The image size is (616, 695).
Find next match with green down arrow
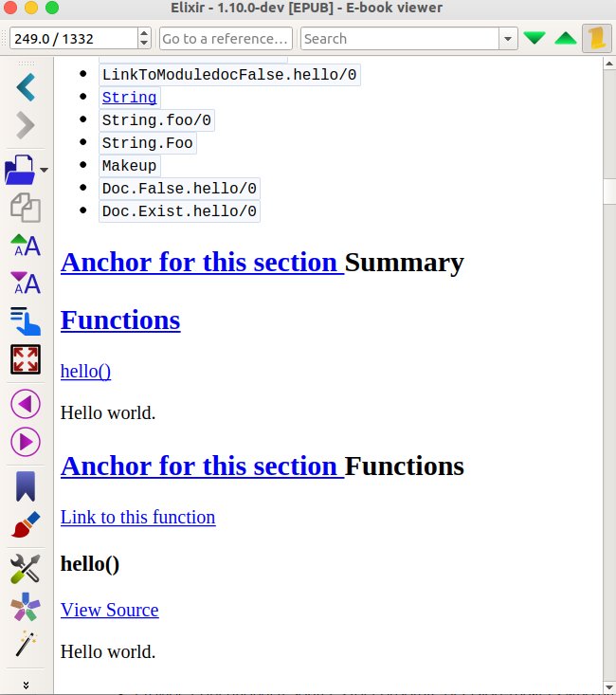[534, 38]
